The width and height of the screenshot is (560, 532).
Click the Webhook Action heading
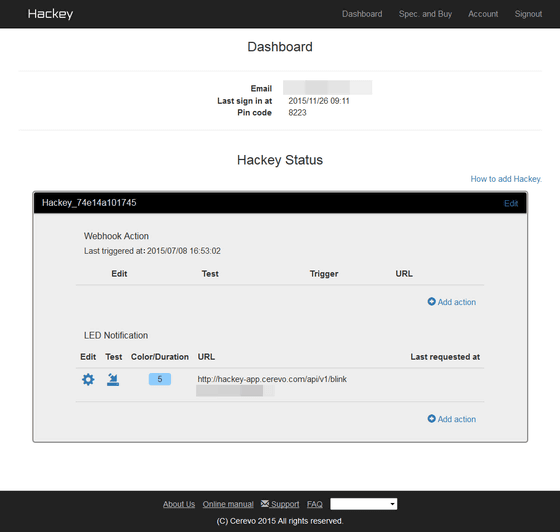pos(116,236)
